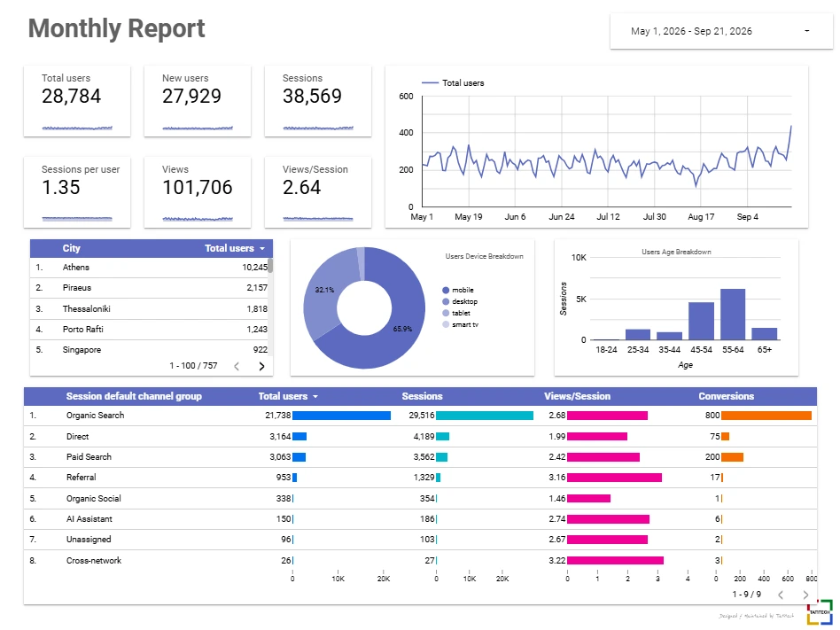Select the Thessaloniki city row
The height and width of the screenshot is (630, 840).
[149, 308]
